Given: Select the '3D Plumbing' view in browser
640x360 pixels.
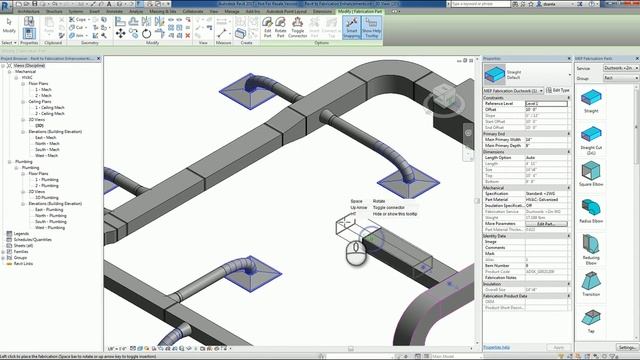Looking at the screenshot, I should [x=47, y=198].
